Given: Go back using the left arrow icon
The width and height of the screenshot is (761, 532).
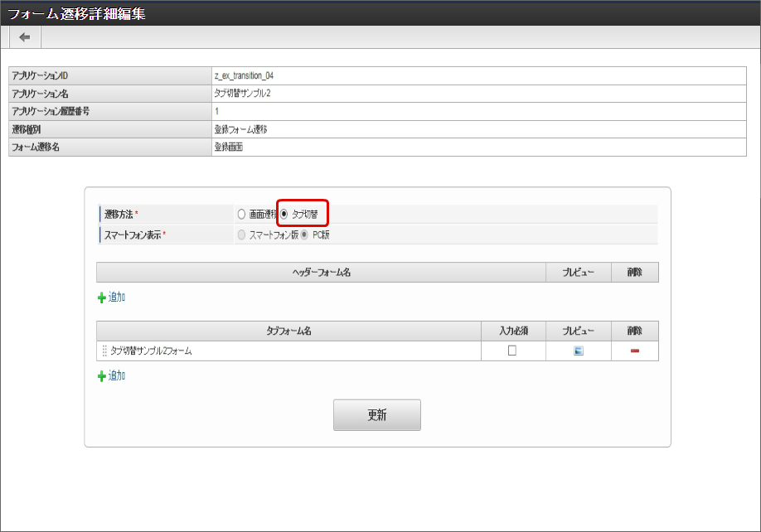Looking at the screenshot, I should (25, 37).
